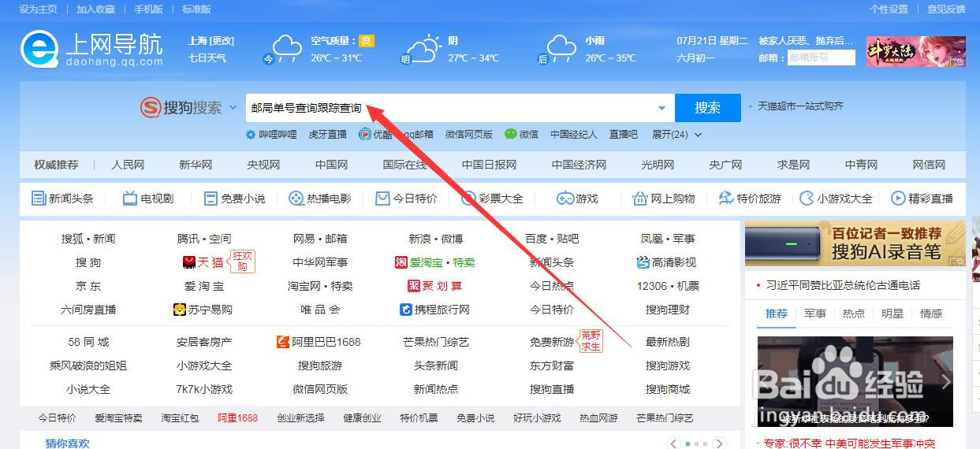The width and height of the screenshot is (980, 449).
Task: Open 意见反馈 link
Action: point(946,9)
